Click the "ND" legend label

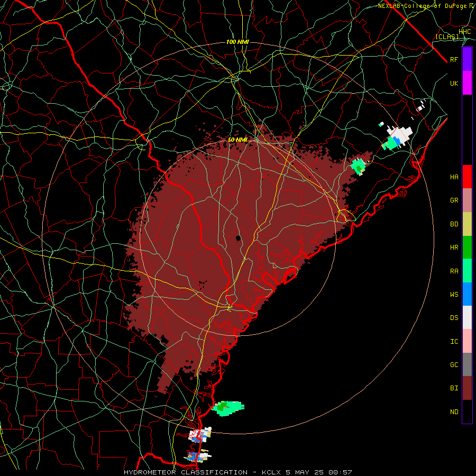click(454, 412)
